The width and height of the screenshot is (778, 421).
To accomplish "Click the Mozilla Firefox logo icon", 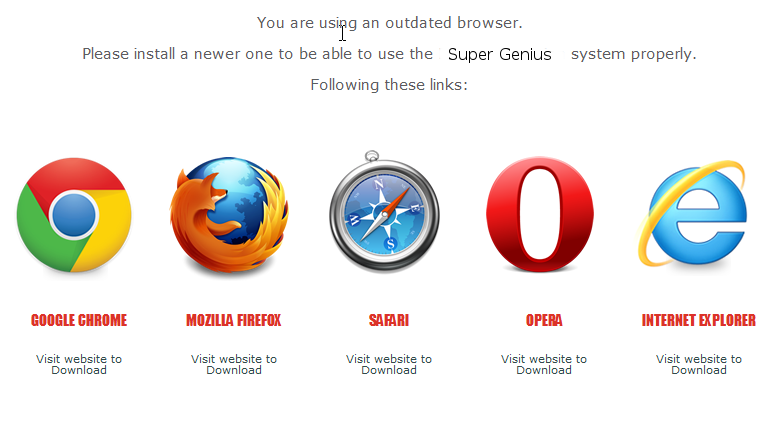I will tap(229, 215).
